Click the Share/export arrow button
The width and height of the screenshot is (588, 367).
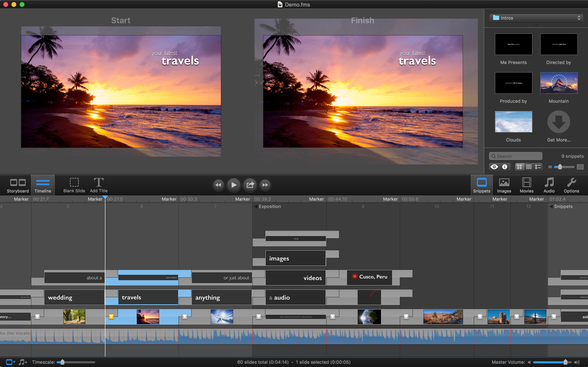click(x=250, y=185)
